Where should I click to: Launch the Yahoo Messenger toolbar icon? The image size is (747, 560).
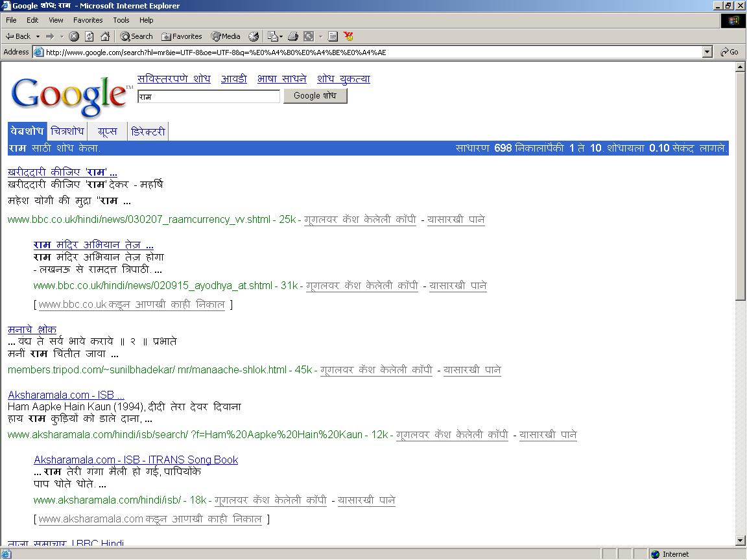349,36
